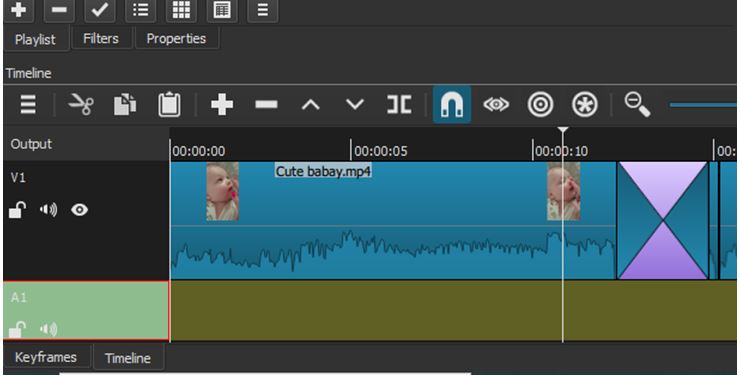This screenshot has height=375, width=740.
Task: Lock the A1 audio track
Action: tap(17, 329)
